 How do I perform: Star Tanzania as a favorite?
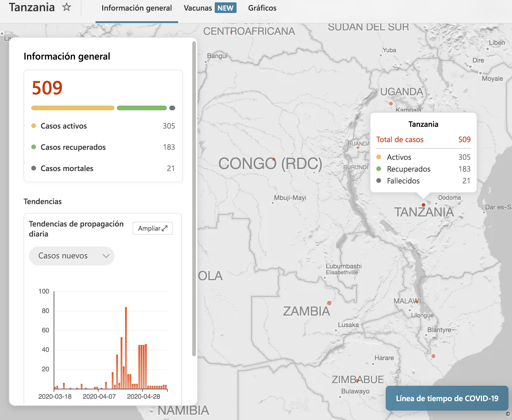click(x=67, y=7)
